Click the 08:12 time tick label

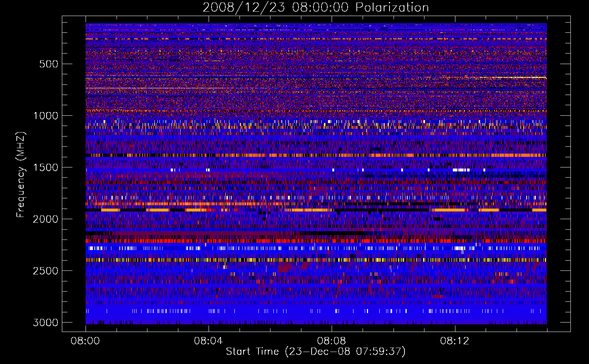(x=455, y=341)
